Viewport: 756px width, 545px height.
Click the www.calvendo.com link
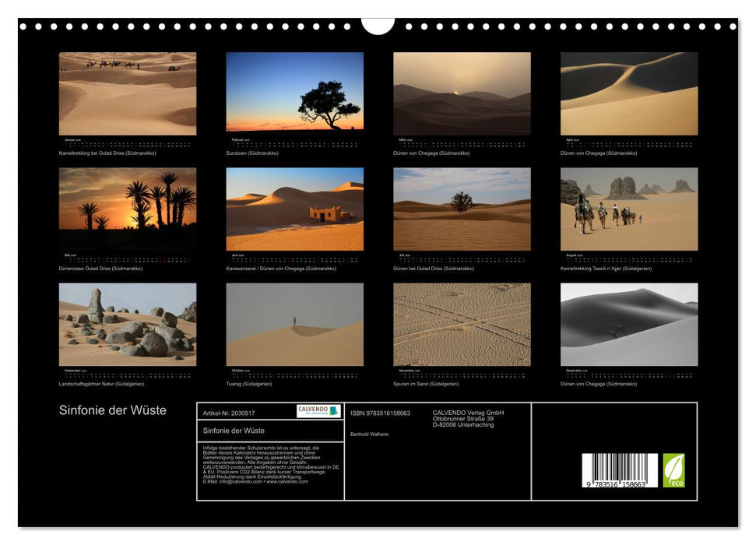(x=287, y=483)
